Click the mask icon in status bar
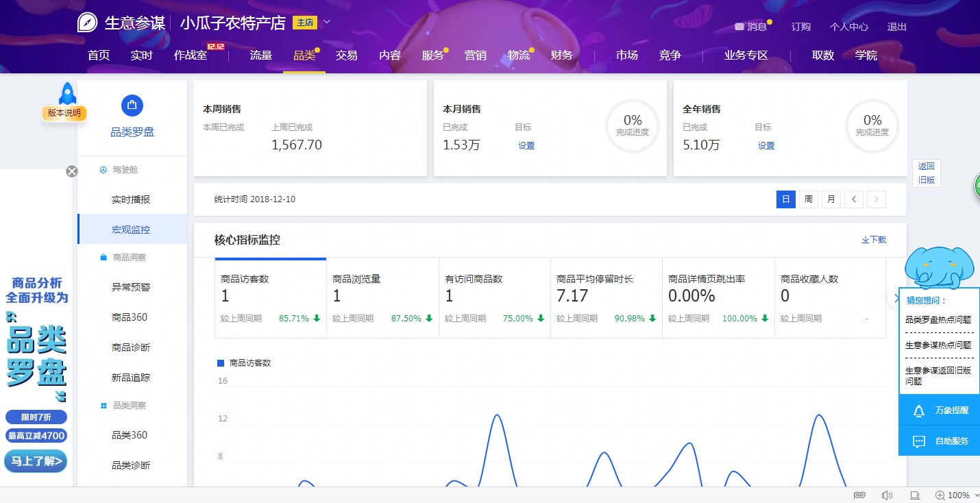Image resolution: width=980 pixels, height=503 pixels. [859, 495]
